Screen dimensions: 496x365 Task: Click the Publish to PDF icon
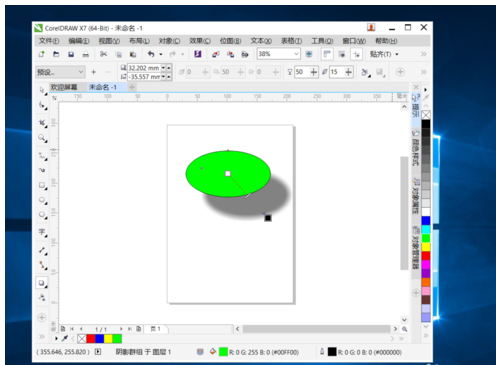click(245, 54)
